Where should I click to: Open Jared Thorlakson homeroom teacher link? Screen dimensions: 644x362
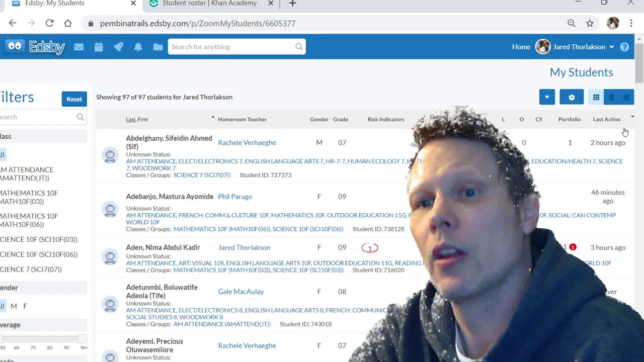[244, 247]
